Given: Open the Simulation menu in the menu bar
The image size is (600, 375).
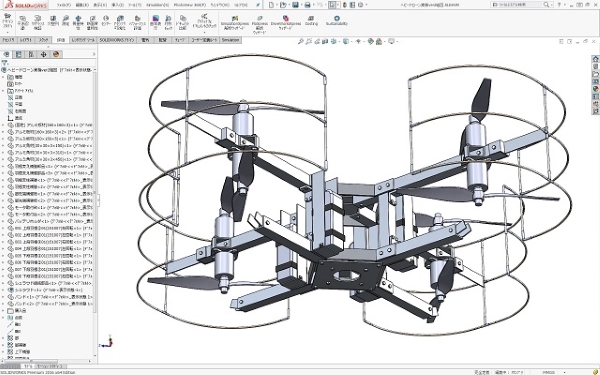Looking at the screenshot, I should point(157,5).
